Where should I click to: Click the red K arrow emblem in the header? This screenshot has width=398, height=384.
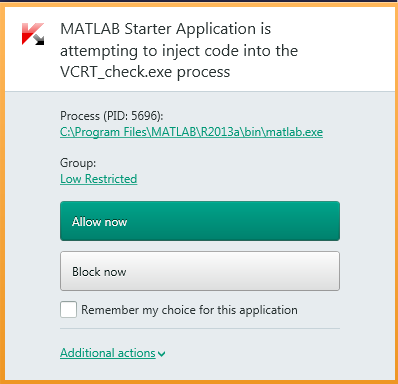(x=33, y=34)
